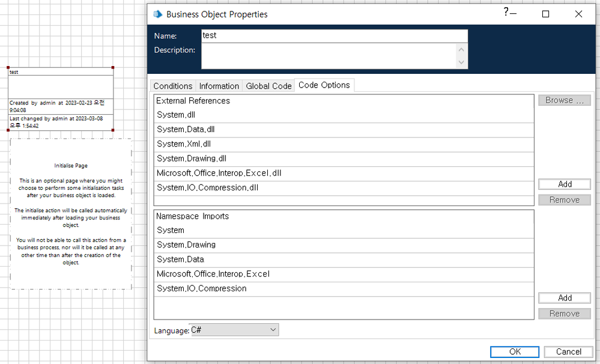The width and height of the screenshot is (600, 364).
Task: Click the Browse ... button
Action: point(565,100)
